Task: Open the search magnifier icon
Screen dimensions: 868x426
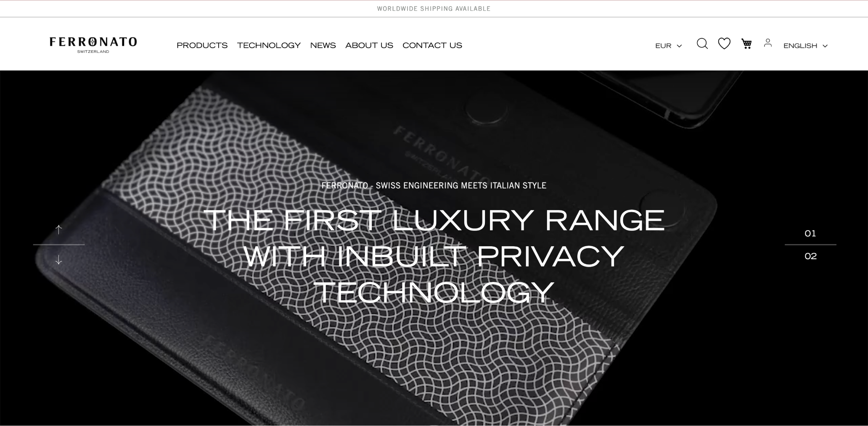Action: pyautogui.click(x=702, y=44)
